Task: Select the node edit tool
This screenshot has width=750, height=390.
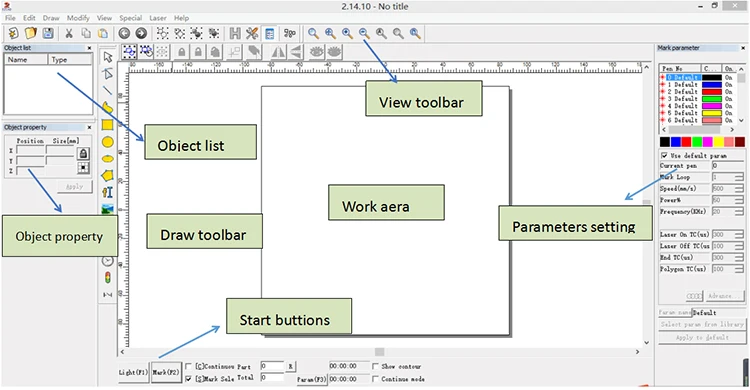Action: coord(108,74)
